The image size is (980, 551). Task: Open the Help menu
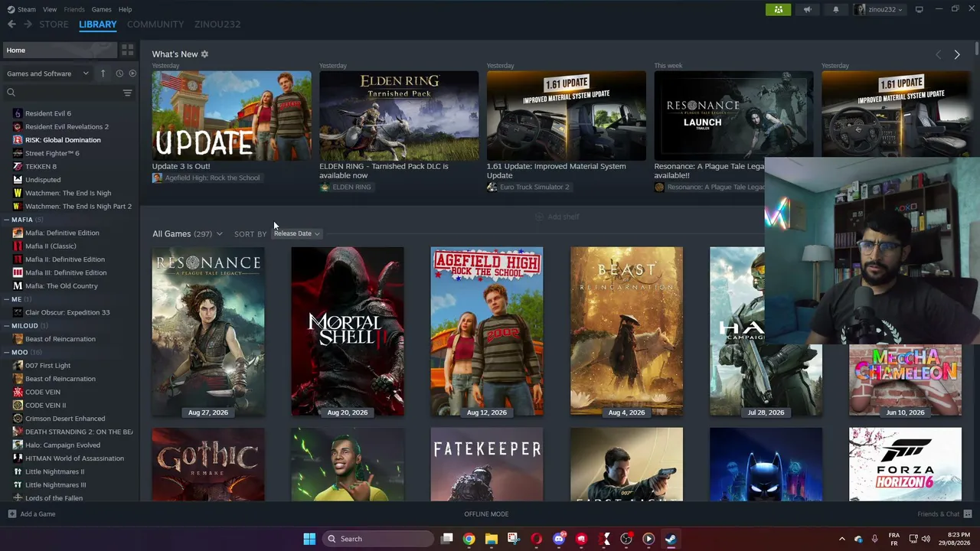click(125, 9)
